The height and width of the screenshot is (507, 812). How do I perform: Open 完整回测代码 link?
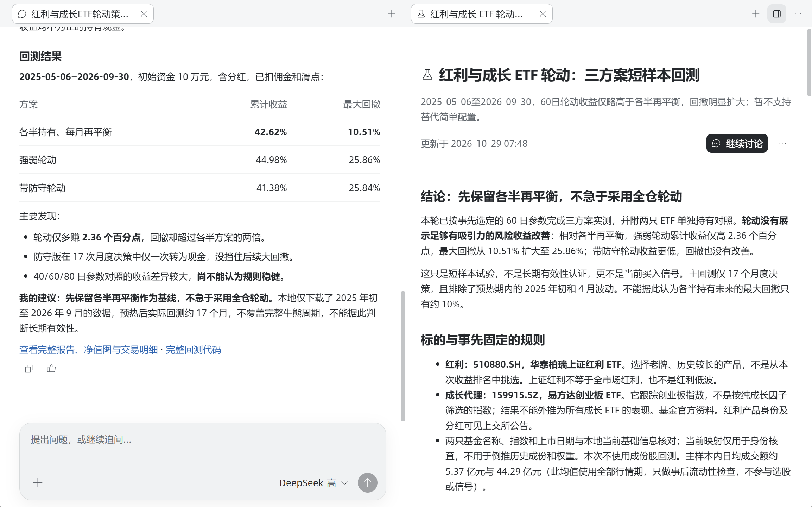(x=194, y=350)
